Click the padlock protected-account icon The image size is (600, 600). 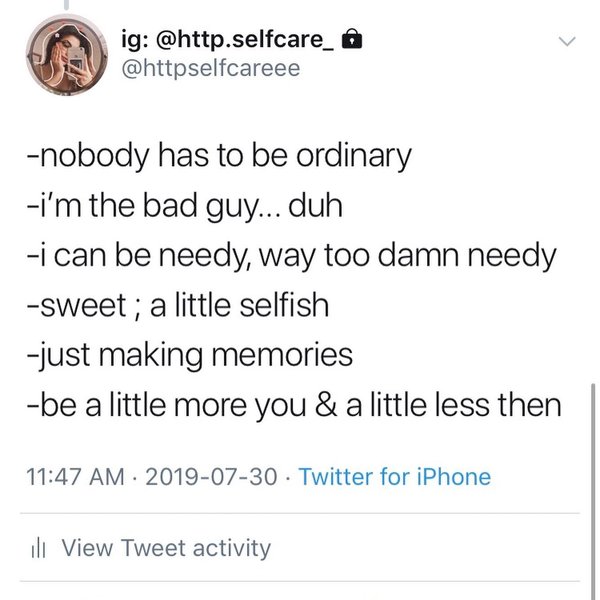(x=351, y=41)
